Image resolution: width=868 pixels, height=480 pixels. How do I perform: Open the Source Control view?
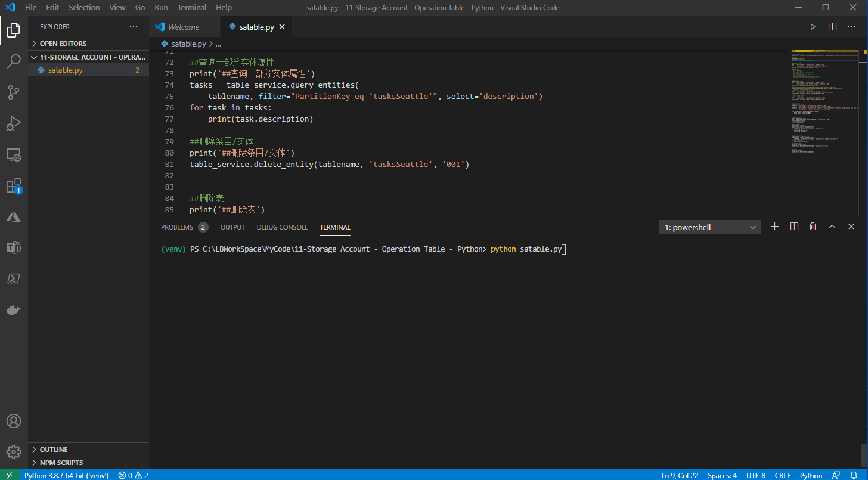tap(14, 92)
